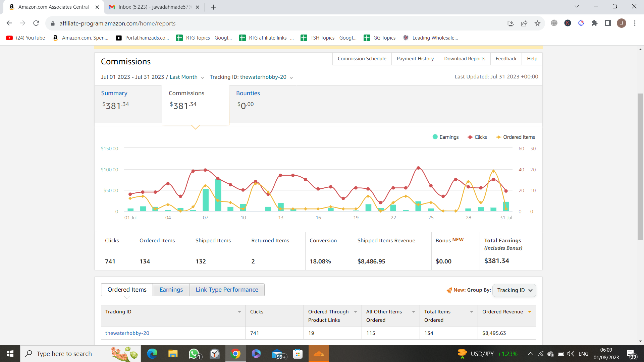Close the Gmail Inbox tab
This screenshot has height=362, width=644.
point(197,7)
